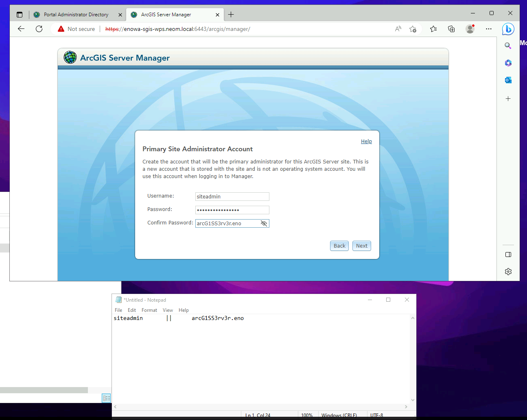Click the browser Back arrow icon
The width and height of the screenshot is (527, 420).
pos(21,29)
